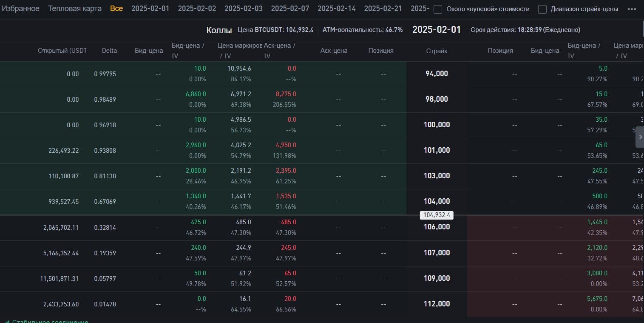Click put bid price 1,445.0
The width and height of the screenshot is (644, 323).
pyautogui.click(x=597, y=222)
